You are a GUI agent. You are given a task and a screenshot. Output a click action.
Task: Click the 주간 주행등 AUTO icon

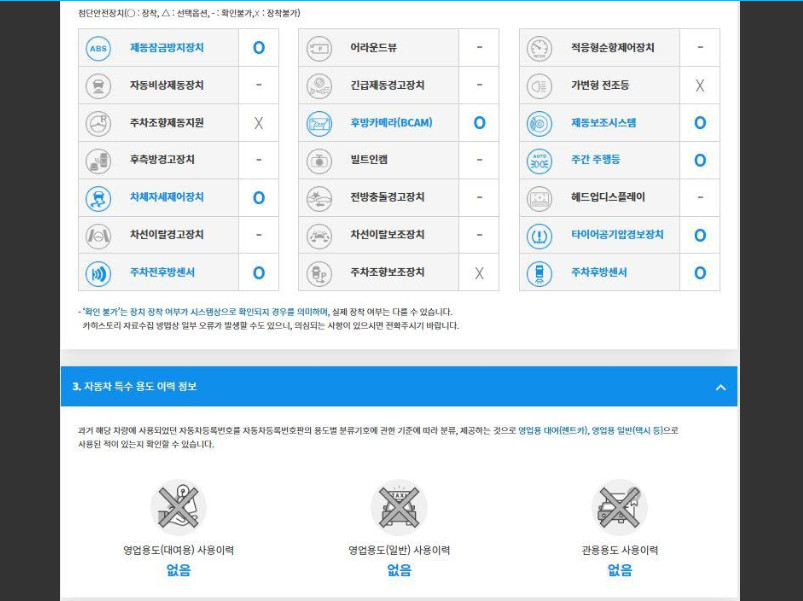[539, 160]
